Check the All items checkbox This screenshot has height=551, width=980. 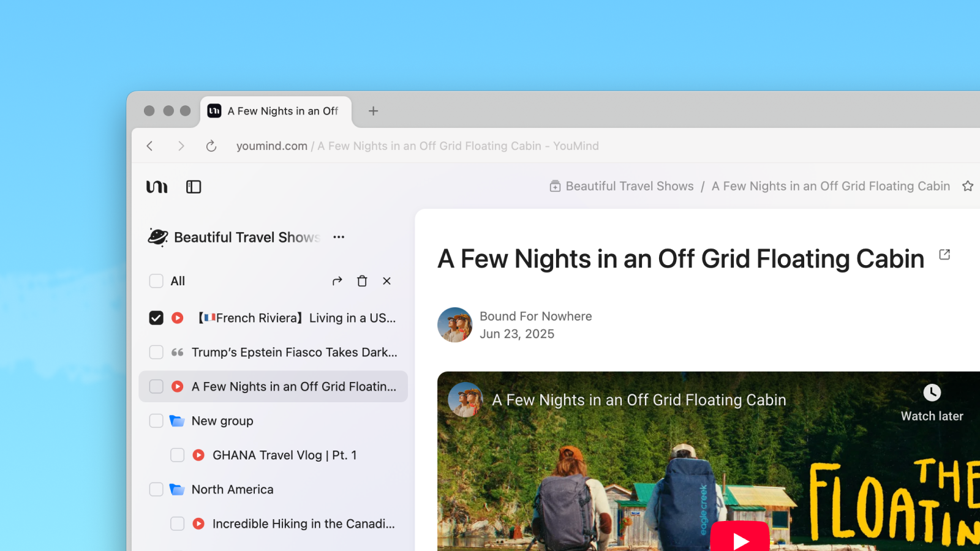pos(156,281)
